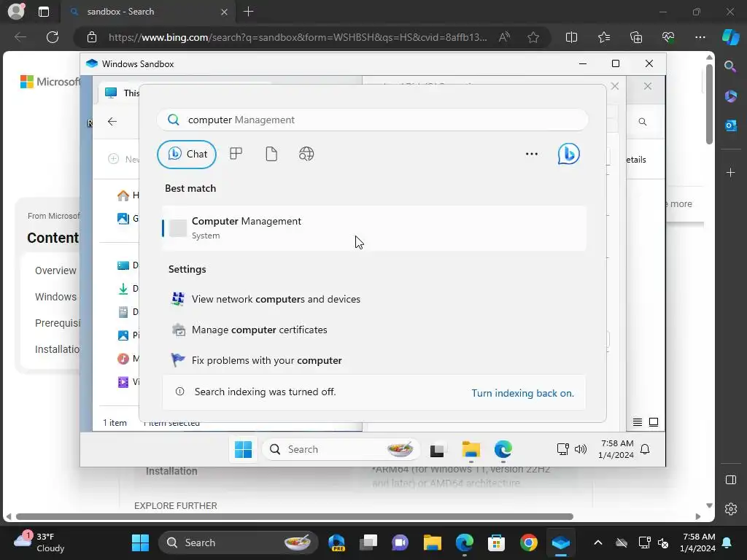Close the sandbox - Search tab
Viewport: 747px width, 560px height.
click(224, 12)
